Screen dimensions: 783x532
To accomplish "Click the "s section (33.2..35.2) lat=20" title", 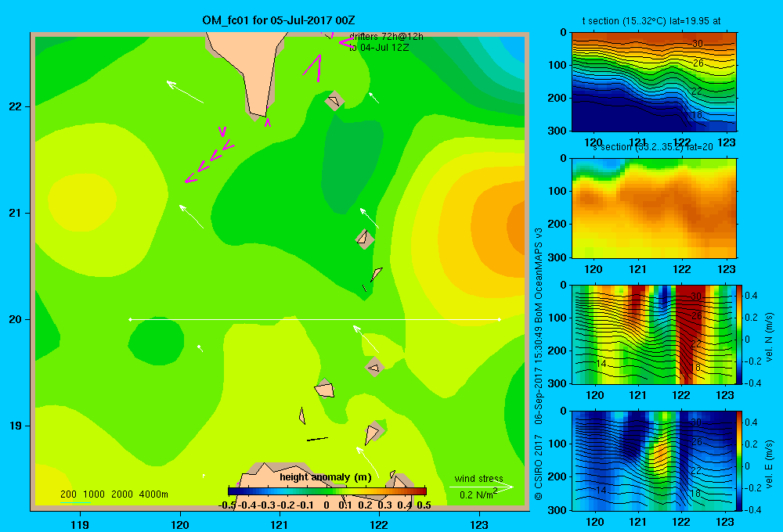I will (653, 147).
